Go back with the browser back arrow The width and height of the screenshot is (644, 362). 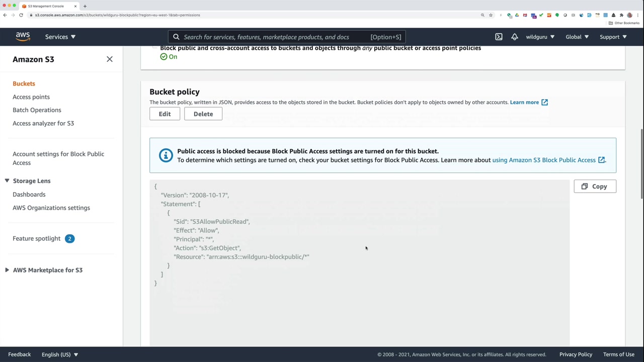tap(5, 15)
